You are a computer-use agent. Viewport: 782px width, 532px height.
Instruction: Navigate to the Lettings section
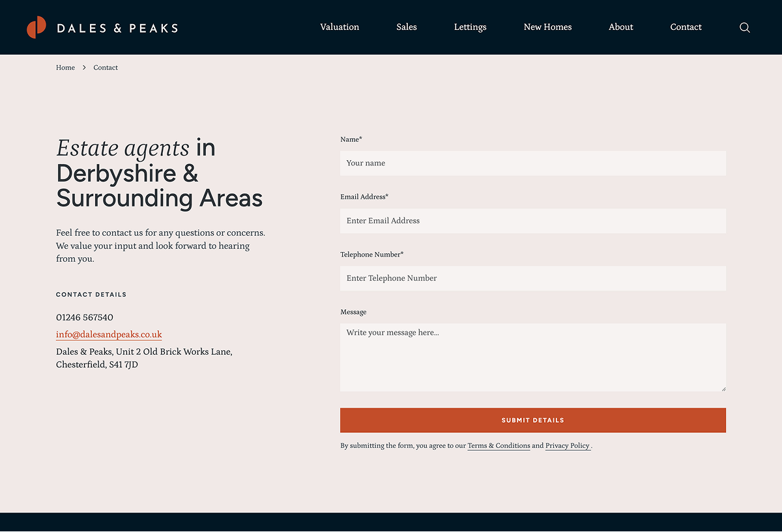click(470, 27)
